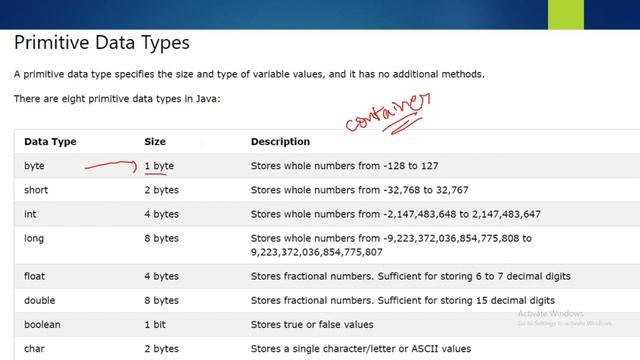
Task: Click the '15 decimal digits' description
Action: (x=403, y=300)
